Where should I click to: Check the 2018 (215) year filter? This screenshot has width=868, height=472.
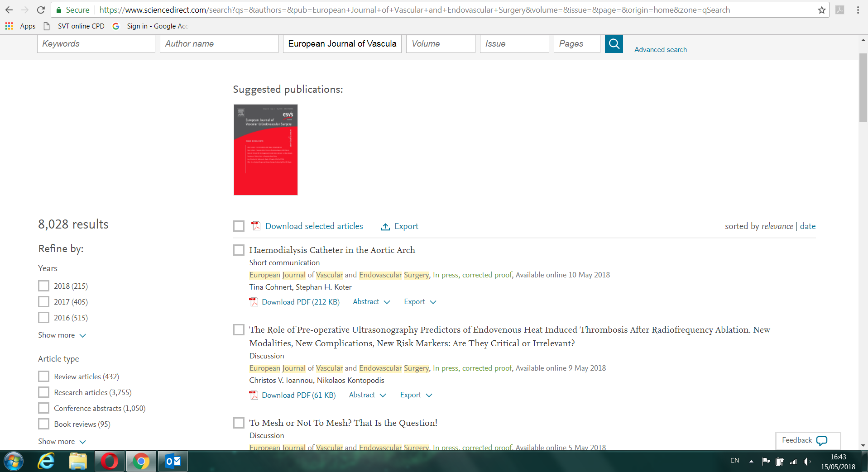[x=44, y=286]
